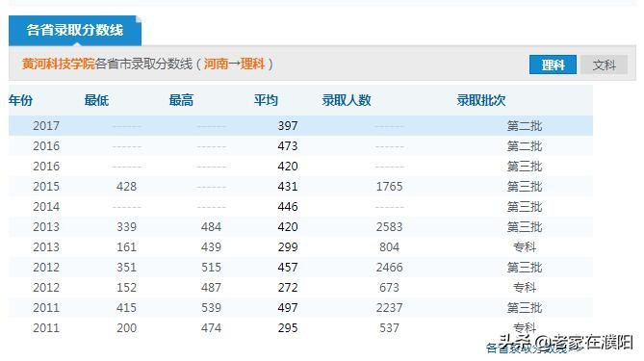This screenshot has height=361, width=644.
Task: Click the 最低 column header
Action: pos(96,100)
